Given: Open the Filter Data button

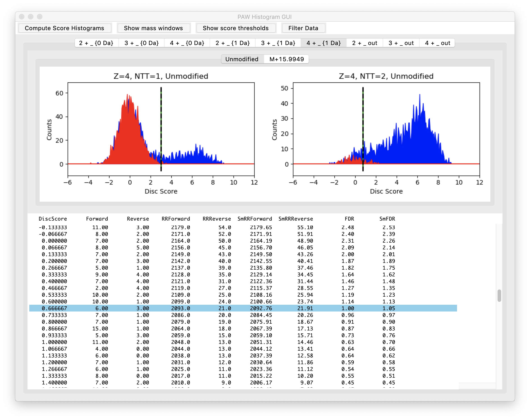Looking at the screenshot, I should pos(303,28).
